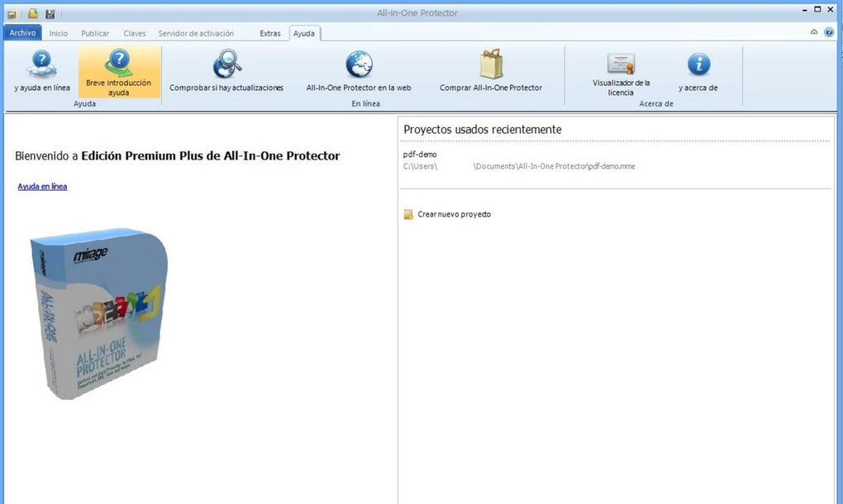Open the 'Servidor de activación' tab
The width and height of the screenshot is (843, 504).
pos(196,33)
